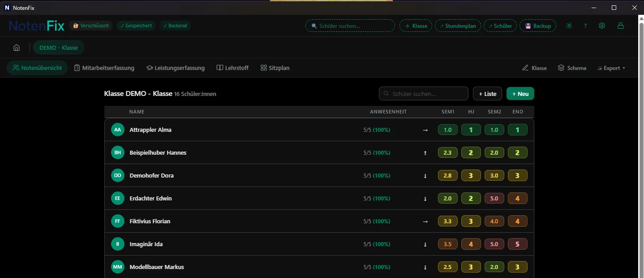Switch to the Notenübersicht tab
The image size is (644, 278).
pos(37,68)
